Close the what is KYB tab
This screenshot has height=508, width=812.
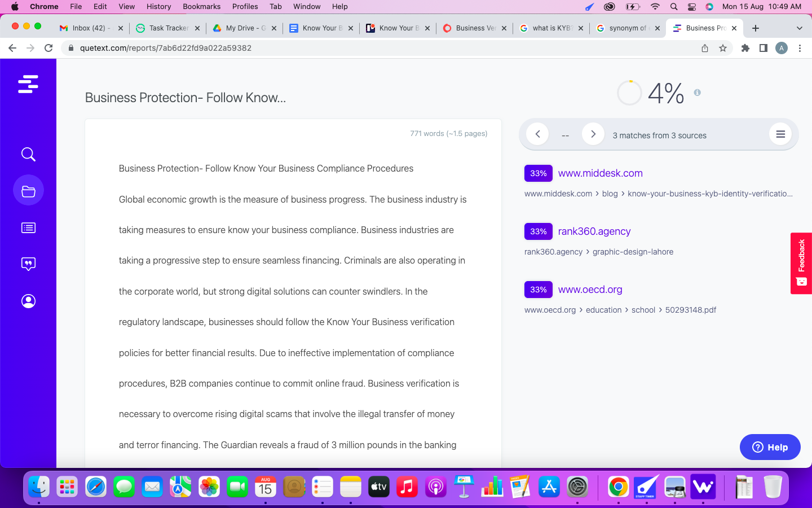(x=580, y=28)
